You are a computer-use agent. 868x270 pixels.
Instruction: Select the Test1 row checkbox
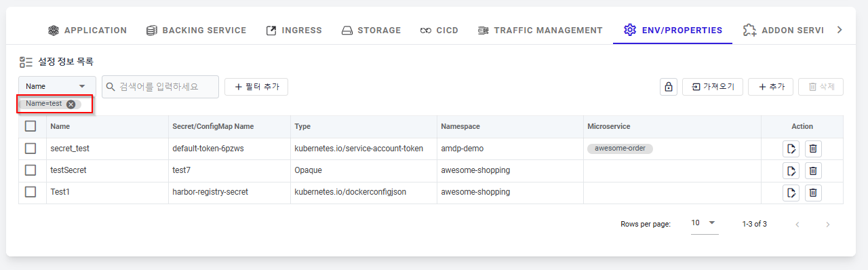point(31,192)
